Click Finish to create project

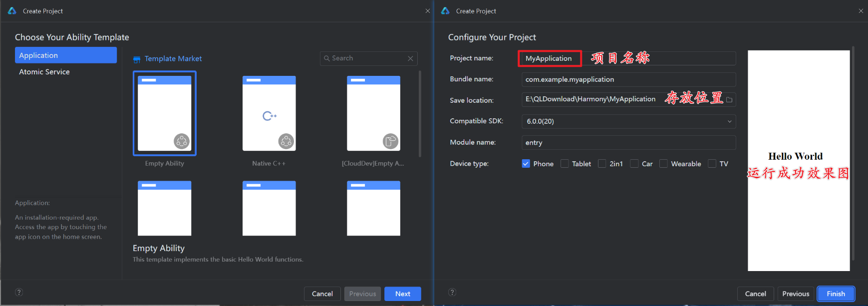[836, 294]
